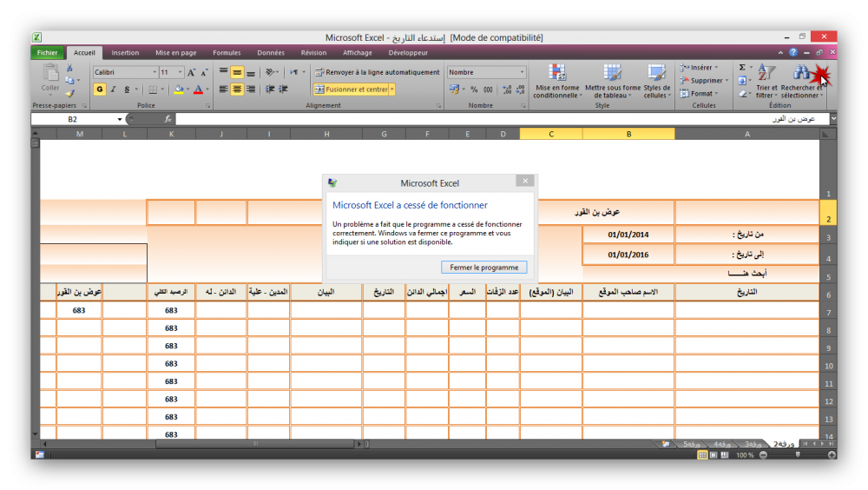Open the Fichier tab
This screenshot has height=490, width=868.
(47, 53)
